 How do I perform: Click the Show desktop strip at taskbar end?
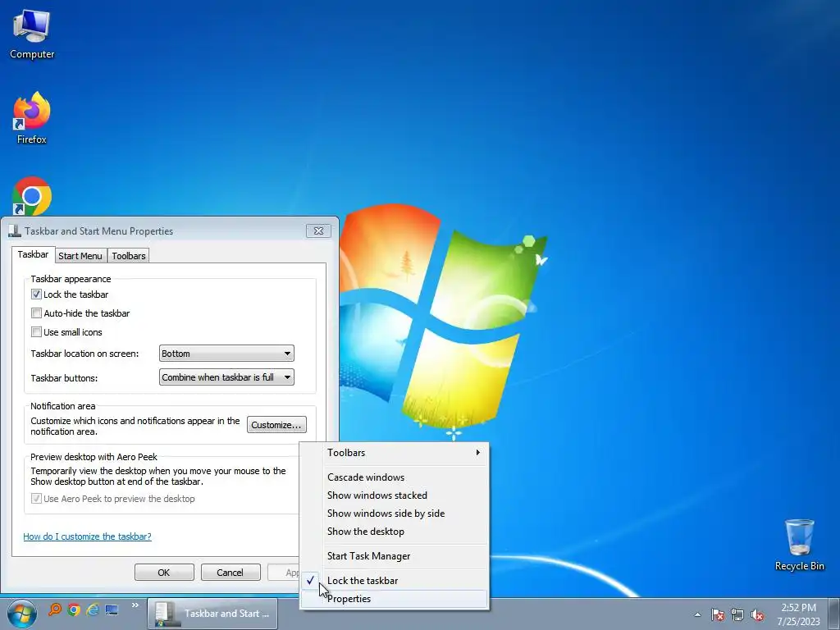[x=835, y=614]
